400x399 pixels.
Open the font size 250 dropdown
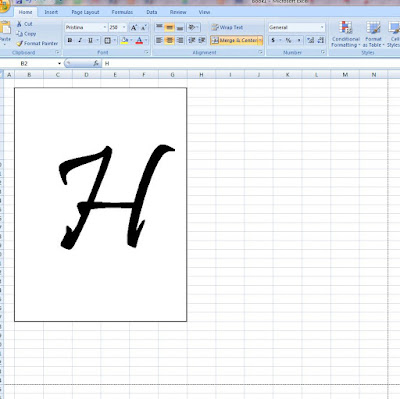124,27
